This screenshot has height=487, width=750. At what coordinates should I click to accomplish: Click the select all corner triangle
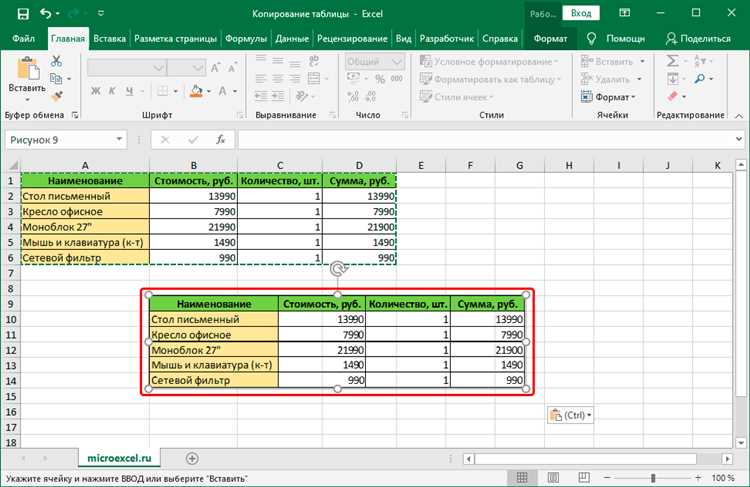click(13, 166)
